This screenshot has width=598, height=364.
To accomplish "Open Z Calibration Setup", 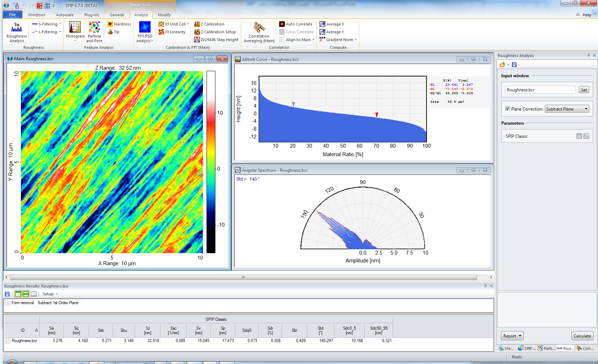I will click(x=215, y=32).
